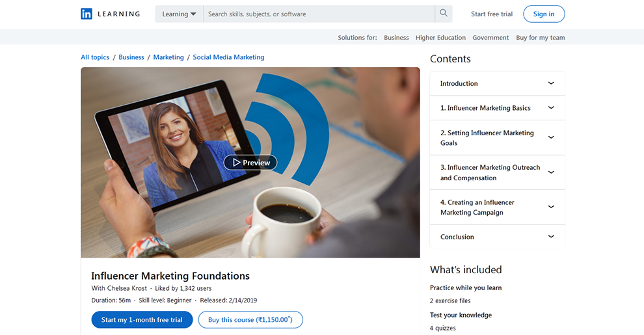Click the Sign in button
The image size is (644, 335).
click(544, 14)
